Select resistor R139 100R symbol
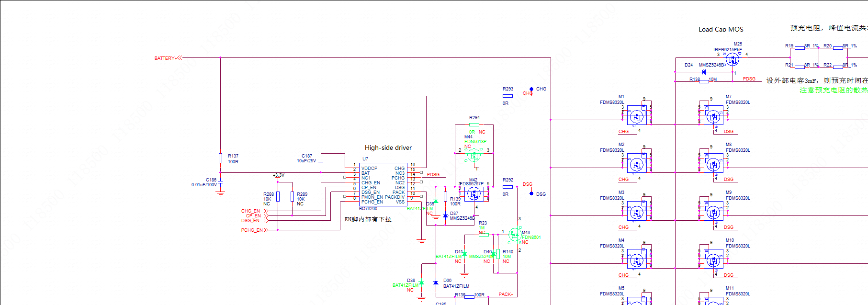Screen dimensions: 868x305 pos(445,196)
